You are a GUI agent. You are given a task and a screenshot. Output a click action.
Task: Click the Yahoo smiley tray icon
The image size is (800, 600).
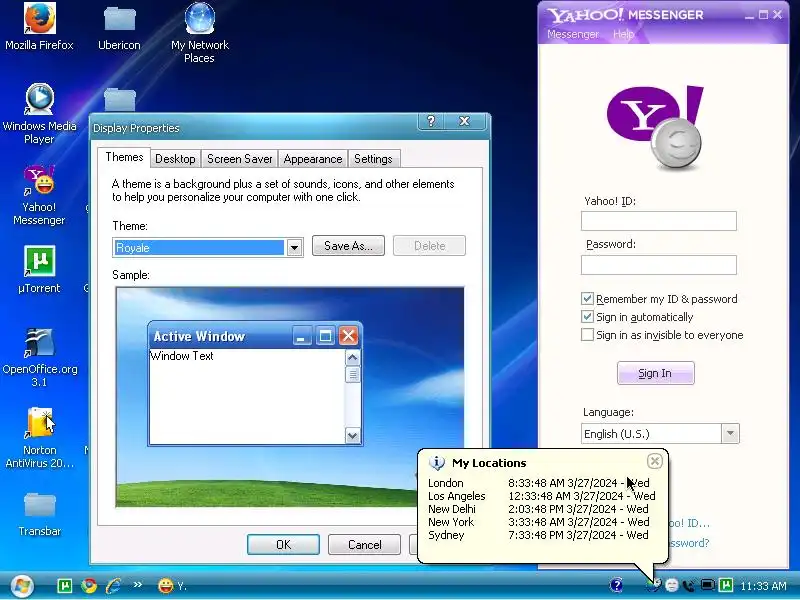[x=672, y=586]
